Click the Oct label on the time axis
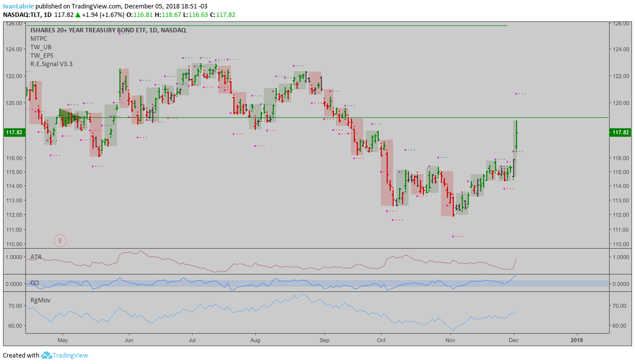The width and height of the screenshot is (635, 364). (x=381, y=340)
